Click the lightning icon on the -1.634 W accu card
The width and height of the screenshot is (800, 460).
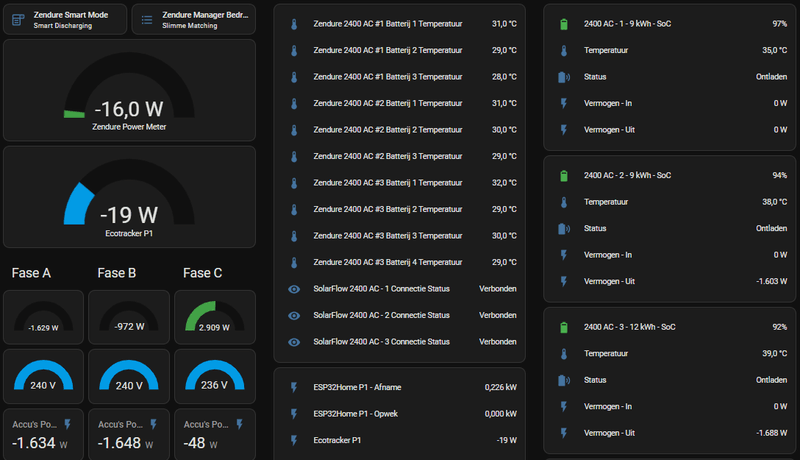tap(67, 424)
